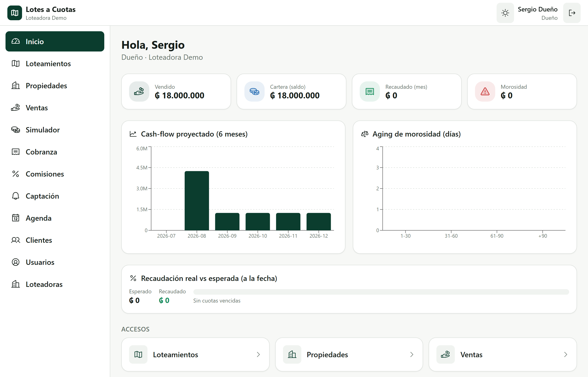Click the hand-coin icon on Ventas access card
This screenshot has height=377, width=588.
point(445,354)
